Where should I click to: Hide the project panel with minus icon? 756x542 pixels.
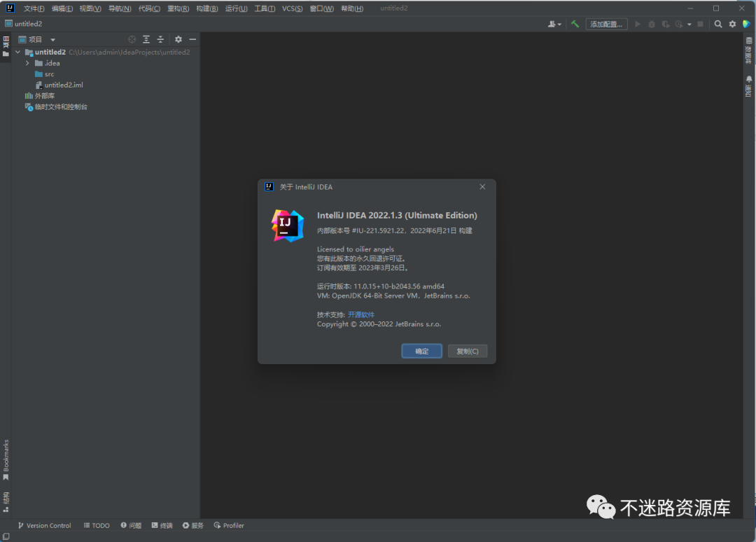pyautogui.click(x=192, y=40)
